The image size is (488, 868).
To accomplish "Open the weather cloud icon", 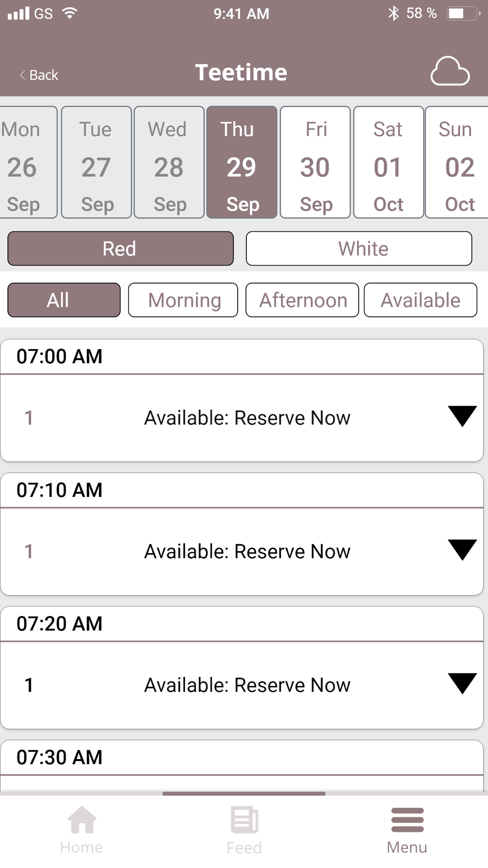I will [x=450, y=71].
